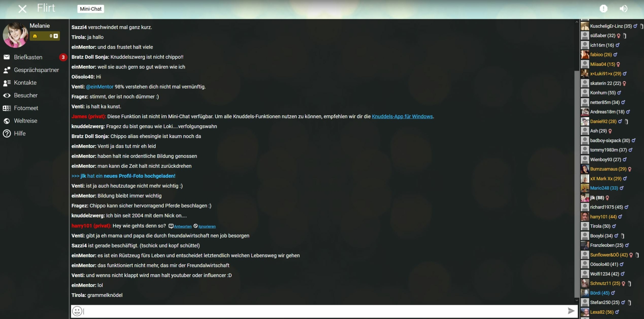Click jlk new profile photo notice
Screen dimensions: 644x319
[123, 176]
